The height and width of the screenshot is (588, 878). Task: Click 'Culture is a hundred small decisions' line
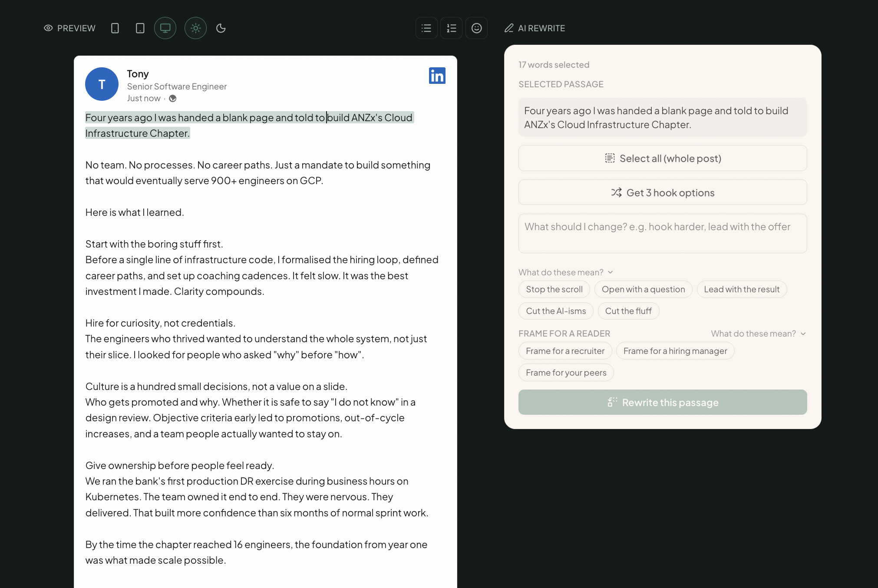pos(216,386)
